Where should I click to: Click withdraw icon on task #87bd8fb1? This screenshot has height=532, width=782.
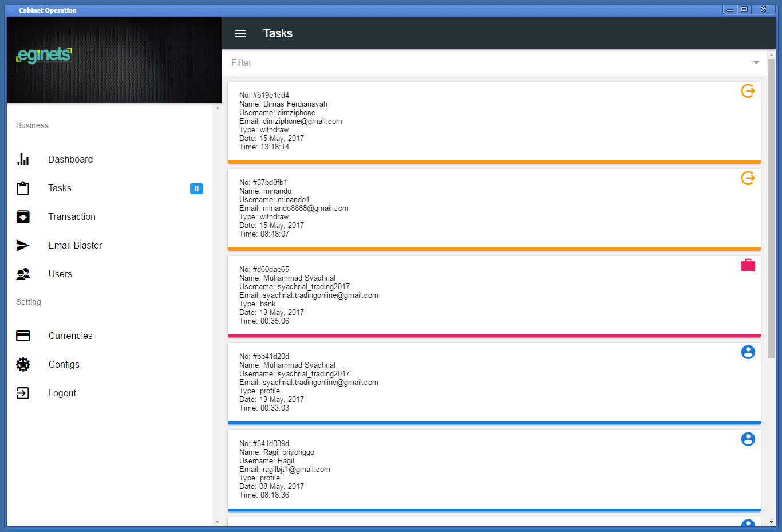748,178
